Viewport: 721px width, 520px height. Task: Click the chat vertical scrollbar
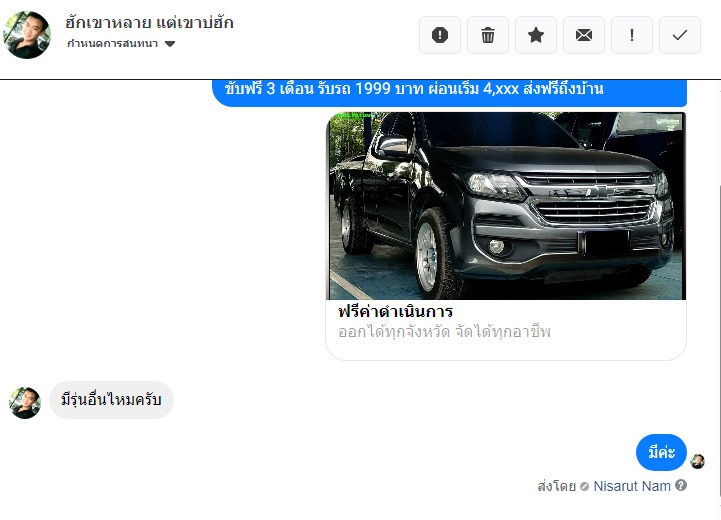point(719,340)
